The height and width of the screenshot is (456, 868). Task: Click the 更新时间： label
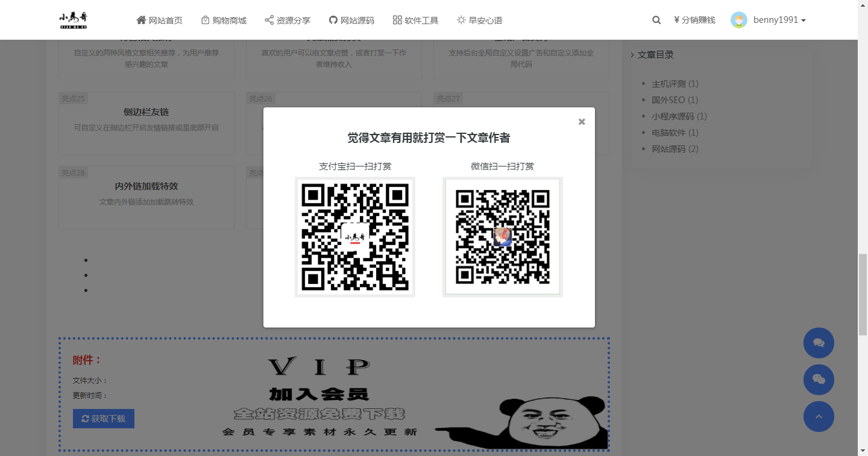[x=90, y=396]
